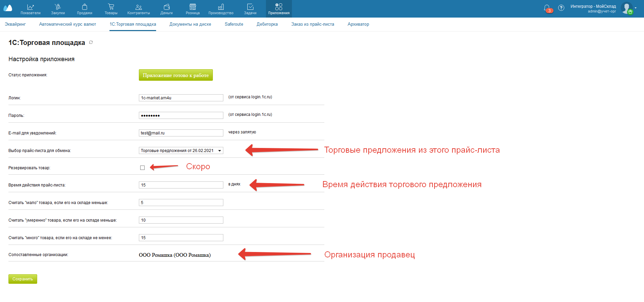This screenshot has height=302, width=644.
Task: Focus the "много" товара threshold field
Action: [x=181, y=238]
